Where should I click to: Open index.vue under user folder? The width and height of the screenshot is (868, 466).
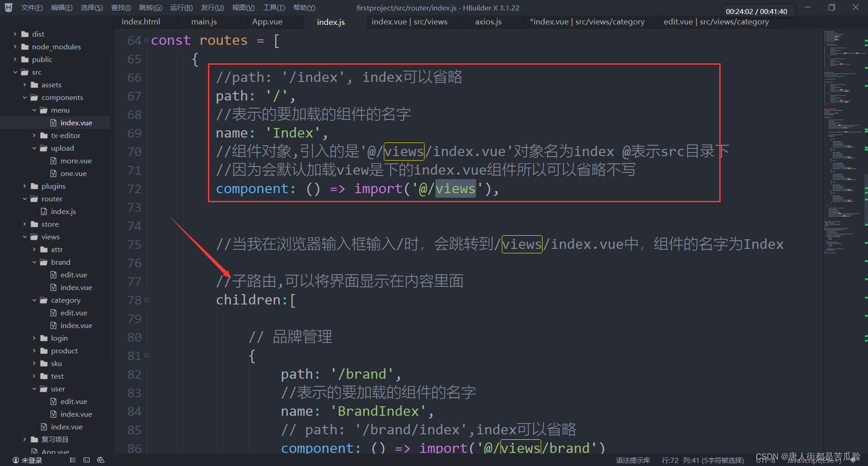pyautogui.click(x=76, y=414)
